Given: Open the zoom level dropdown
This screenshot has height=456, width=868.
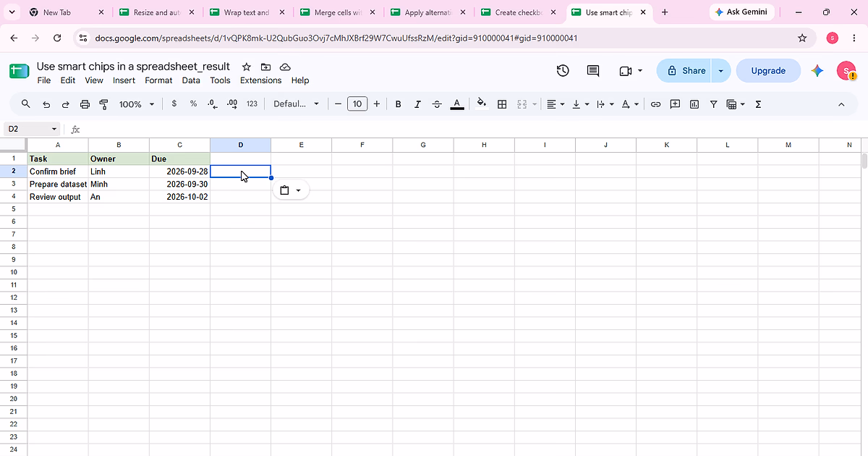Looking at the screenshot, I should coord(137,104).
